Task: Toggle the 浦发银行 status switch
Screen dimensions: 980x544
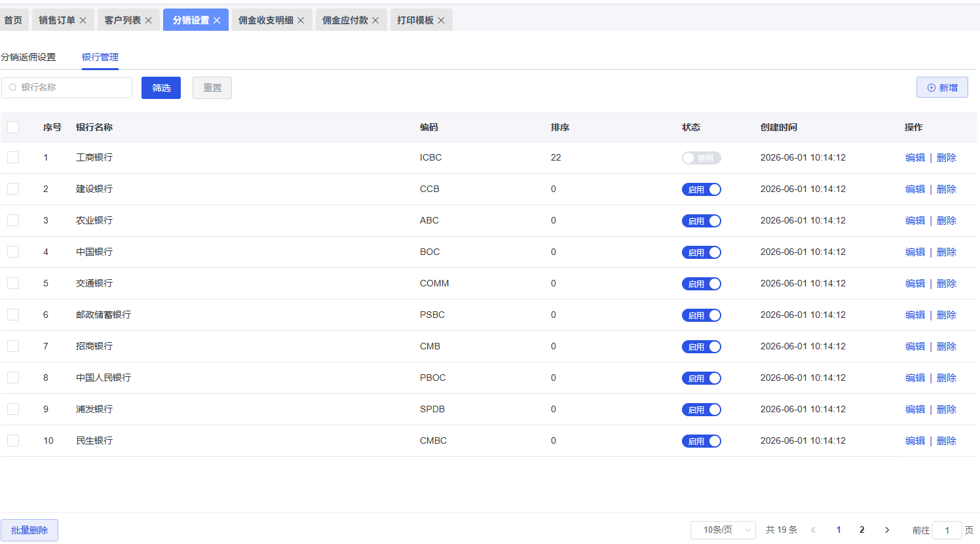Action: click(702, 410)
